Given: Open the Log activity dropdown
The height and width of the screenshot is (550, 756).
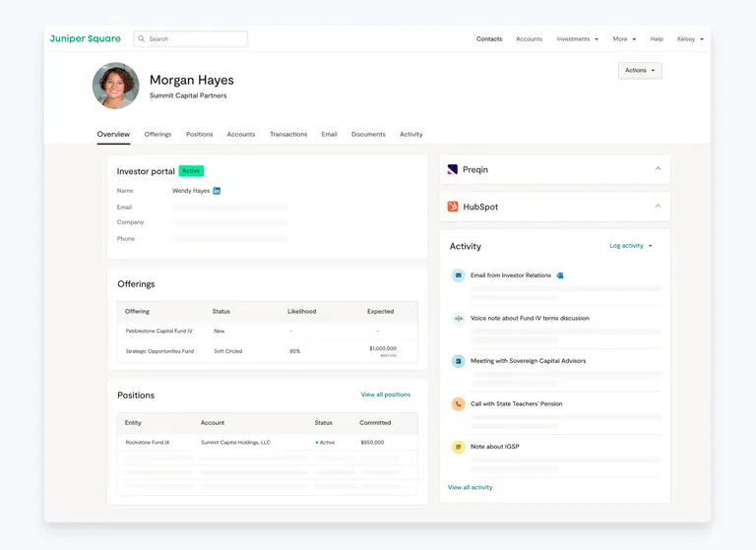Looking at the screenshot, I should point(630,246).
